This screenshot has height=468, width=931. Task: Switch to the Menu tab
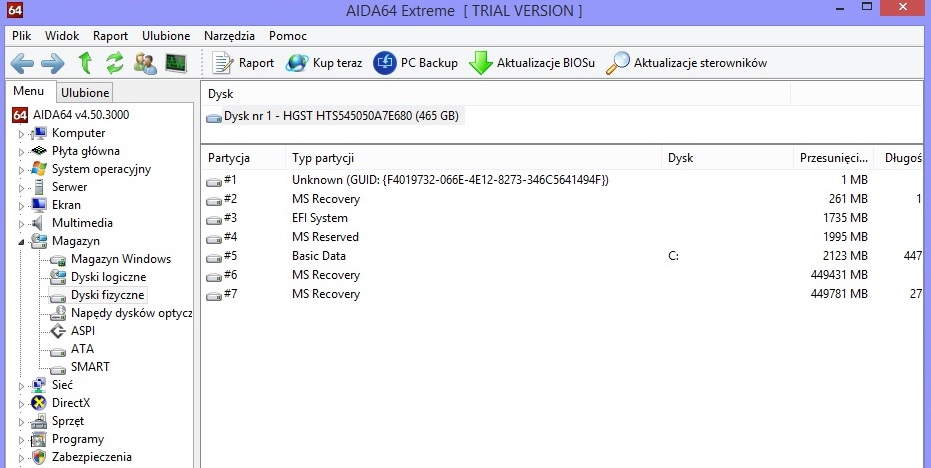(29, 91)
